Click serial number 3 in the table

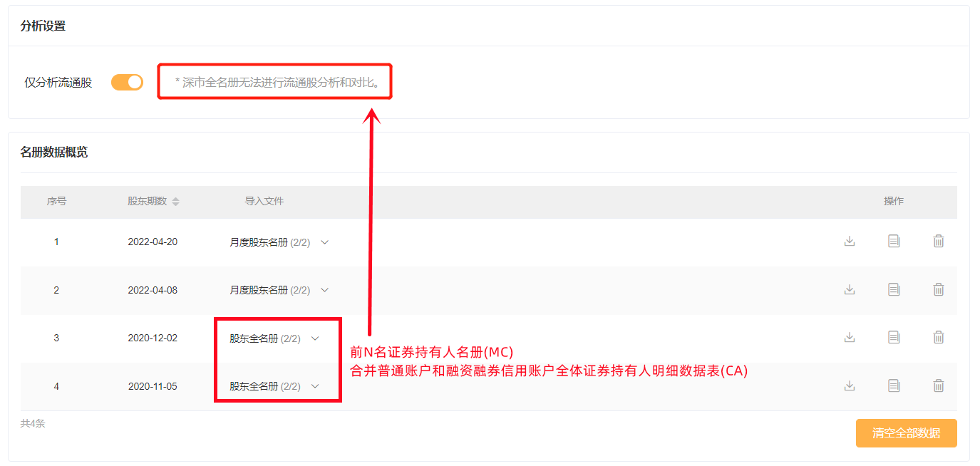click(56, 338)
